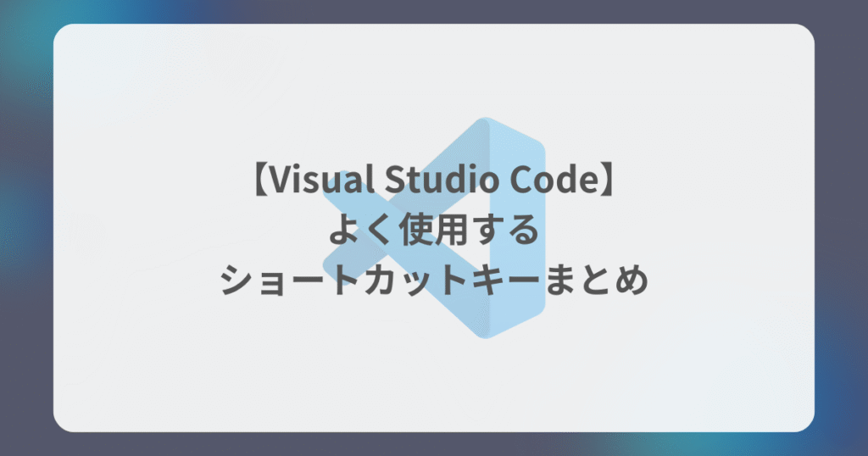Click the closing 】 bracket

pos(608,180)
